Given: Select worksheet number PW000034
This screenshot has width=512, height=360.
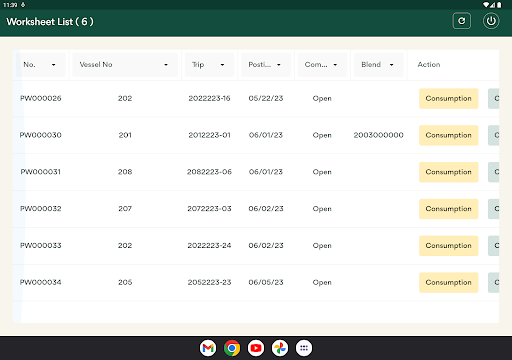Looking at the screenshot, I should tap(41, 282).
